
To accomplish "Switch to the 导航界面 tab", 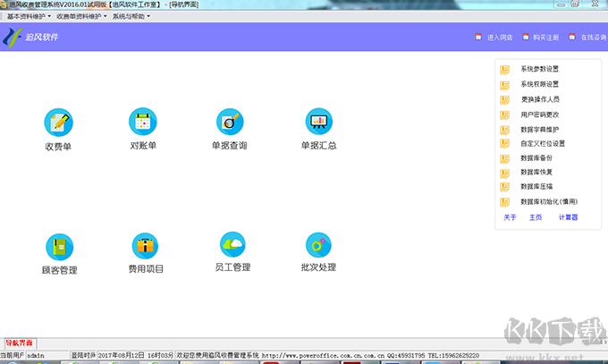I will 19,343.
